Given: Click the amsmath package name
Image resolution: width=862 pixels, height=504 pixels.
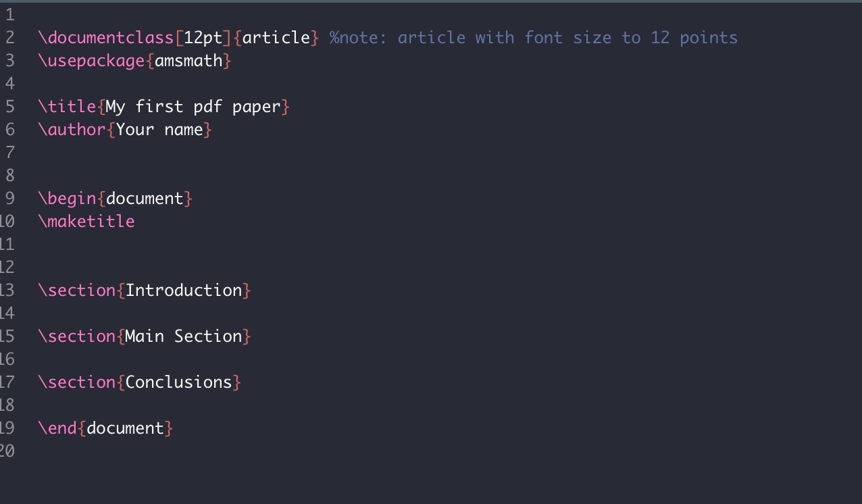Looking at the screenshot, I should [x=188, y=61].
